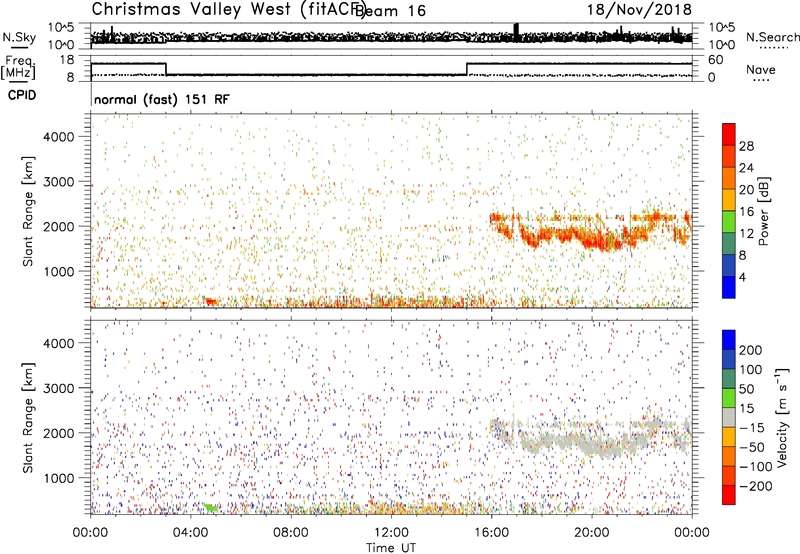
Task: Click the 'Christmas Valley West (fitACF)' title
Action: click(x=228, y=9)
